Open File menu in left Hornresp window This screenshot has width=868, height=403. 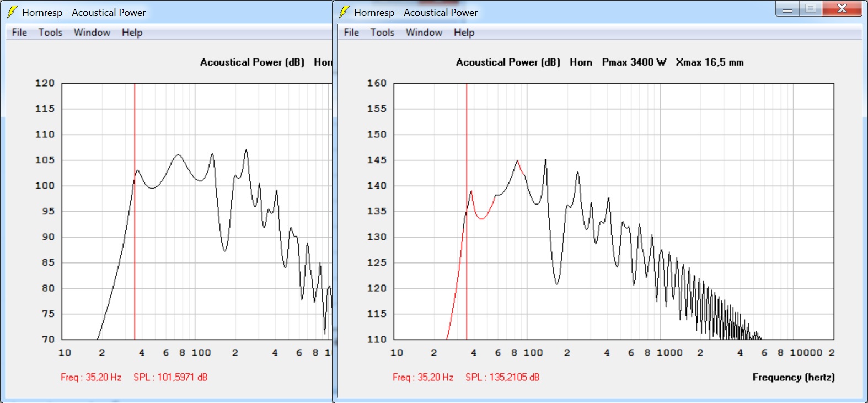pos(19,33)
